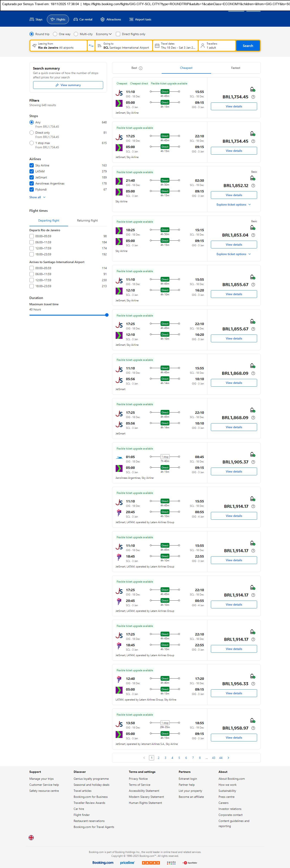
Task: Click the maximum travel time slider handle
Action: click(x=107, y=315)
